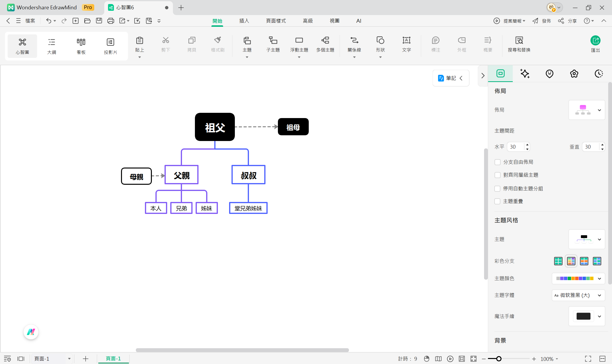Open the 頁面樣式 ribbon tab
The height and width of the screenshot is (364, 612).
pyautogui.click(x=276, y=21)
